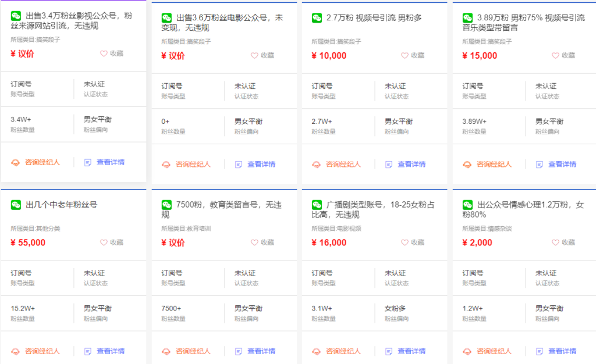Open title 出公众号情感心理1.2万粉

[x=523, y=209]
